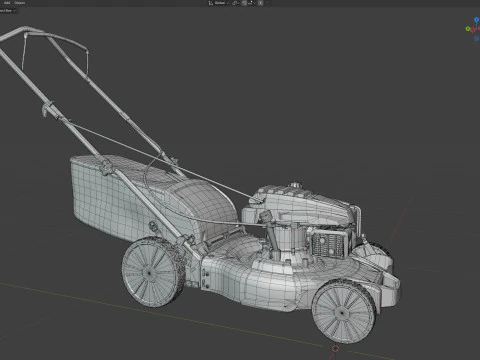Click the lower negative Z axis gizmo handle
The height and width of the screenshot is (360, 480).
pos(476,38)
